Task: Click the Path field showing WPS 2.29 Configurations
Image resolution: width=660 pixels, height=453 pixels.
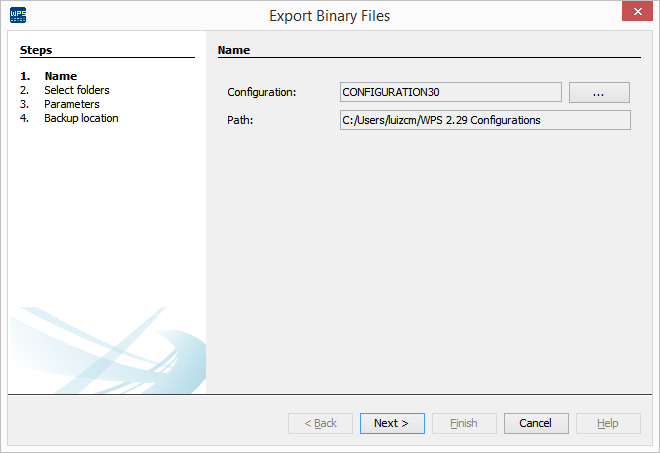Action: click(x=485, y=120)
